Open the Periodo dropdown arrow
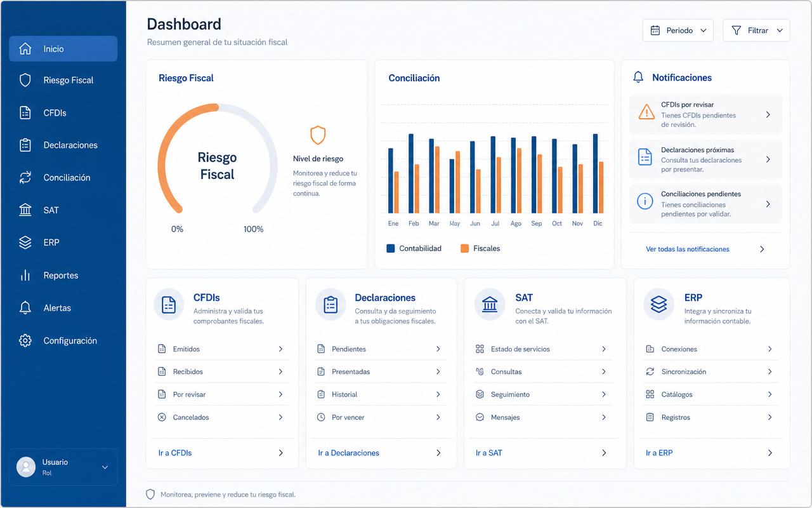Image resolution: width=812 pixels, height=508 pixels. (x=704, y=30)
